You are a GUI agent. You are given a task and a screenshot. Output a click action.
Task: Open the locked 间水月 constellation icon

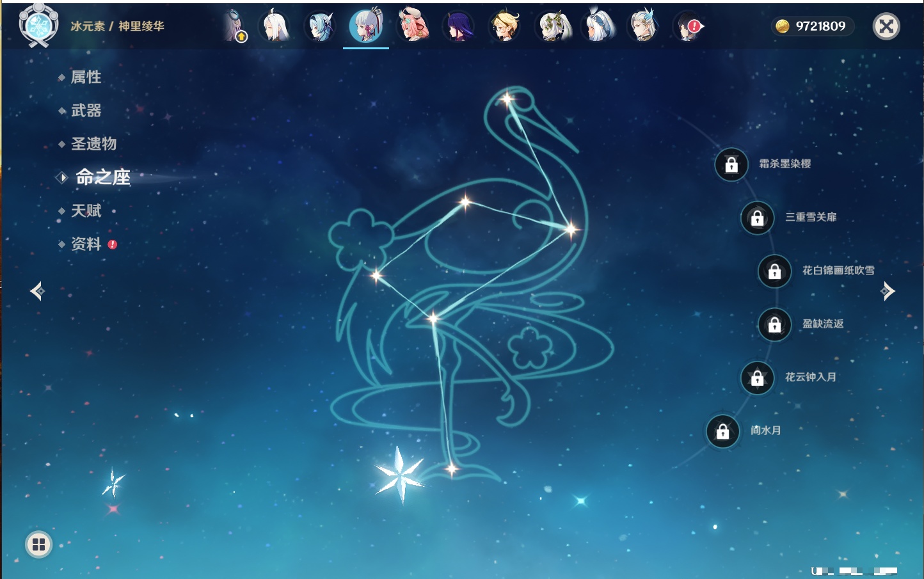pos(722,431)
